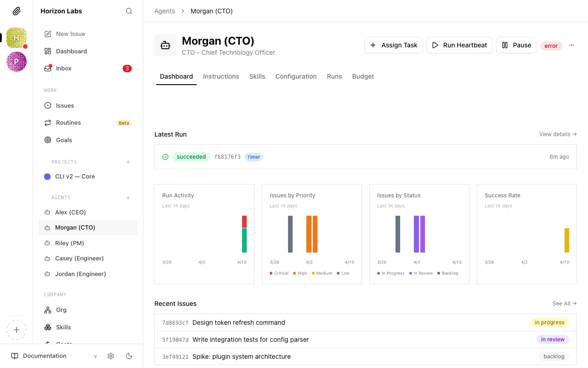Image resolution: width=588 pixels, height=368 pixels.
Task: Click the Low legend entry
Action: [343, 273]
